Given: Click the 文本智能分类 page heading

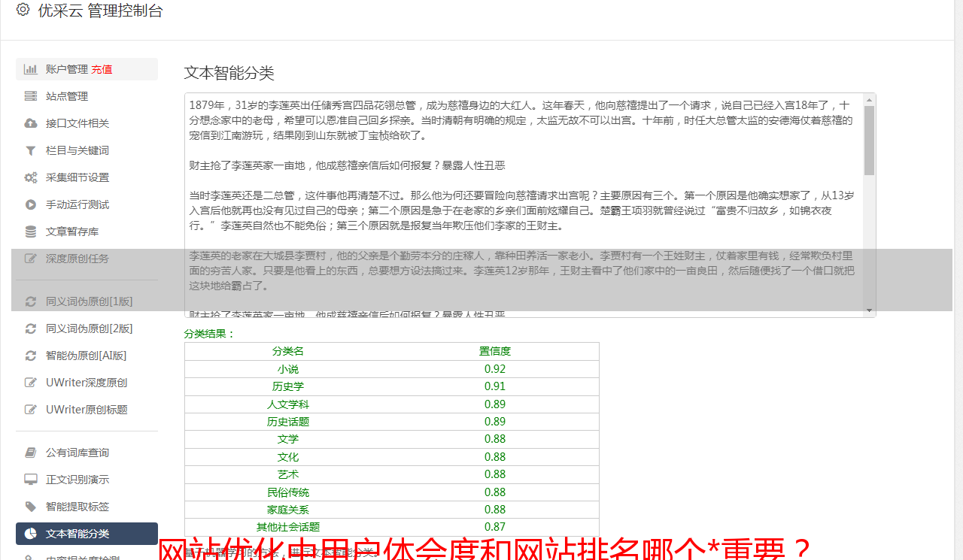Looking at the screenshot, I should pos(229,73).
